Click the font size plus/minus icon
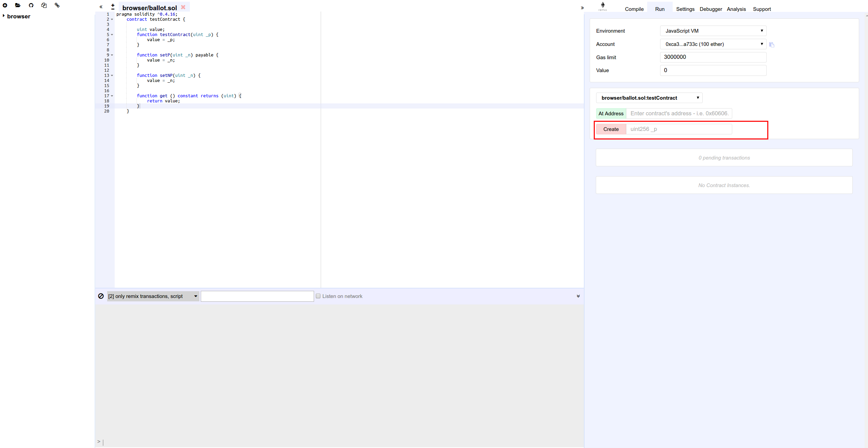Image resolution: width=868 pixels, height=448 pixels. pos(113,6)
